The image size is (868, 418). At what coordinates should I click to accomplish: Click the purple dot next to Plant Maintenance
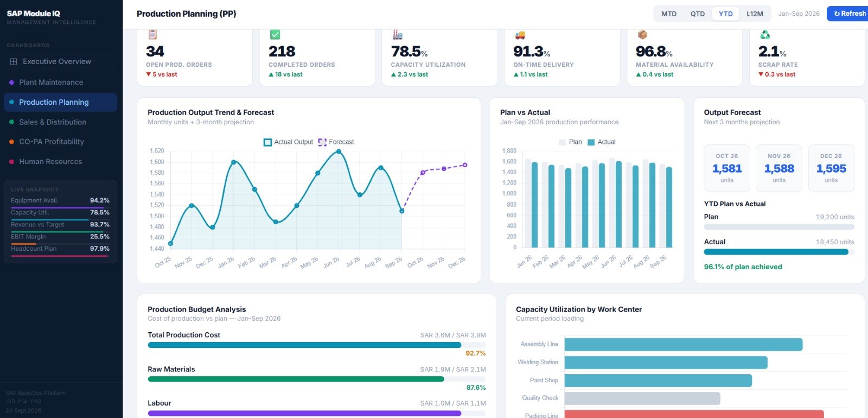click(x=11, y=83)
